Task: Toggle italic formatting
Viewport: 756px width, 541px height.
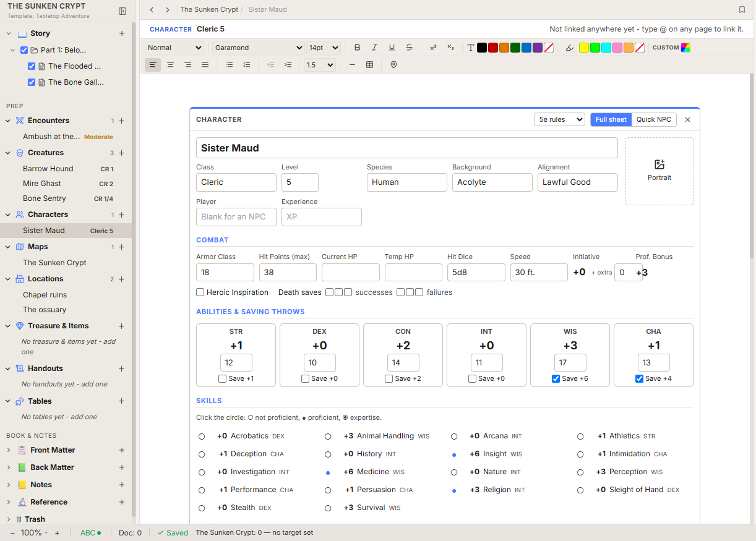Action: click(374, 48)
